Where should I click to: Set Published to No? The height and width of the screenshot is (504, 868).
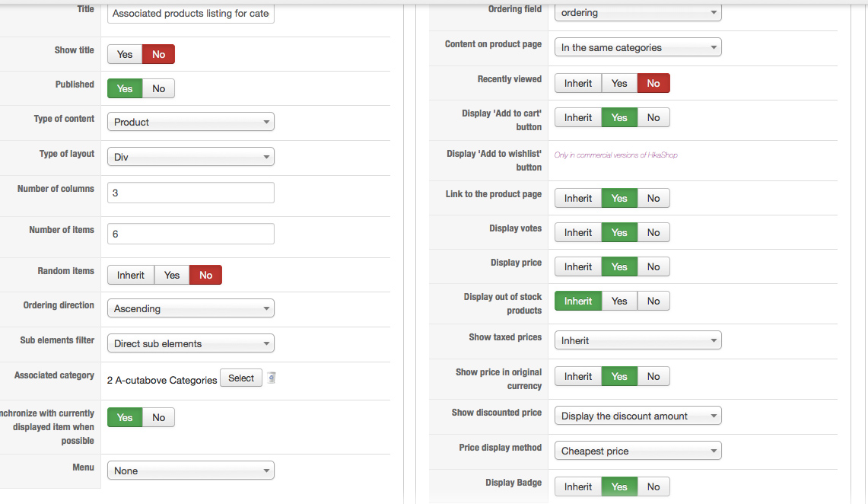coord(158,88)
